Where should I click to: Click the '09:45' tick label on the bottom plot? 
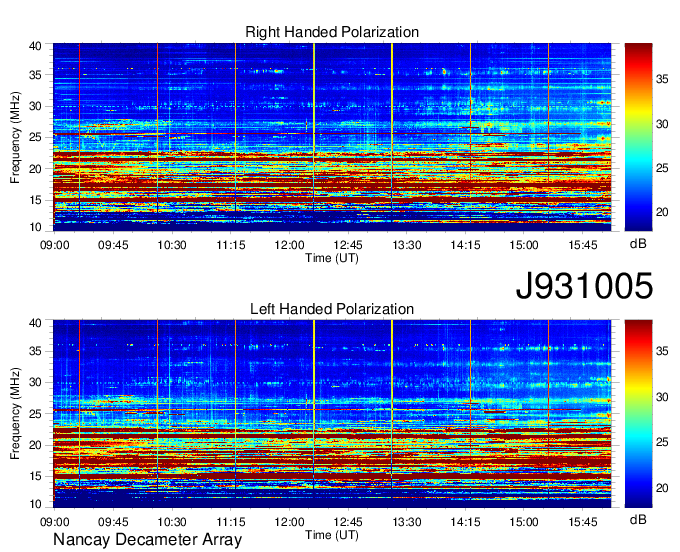click(x=113, y=522)
